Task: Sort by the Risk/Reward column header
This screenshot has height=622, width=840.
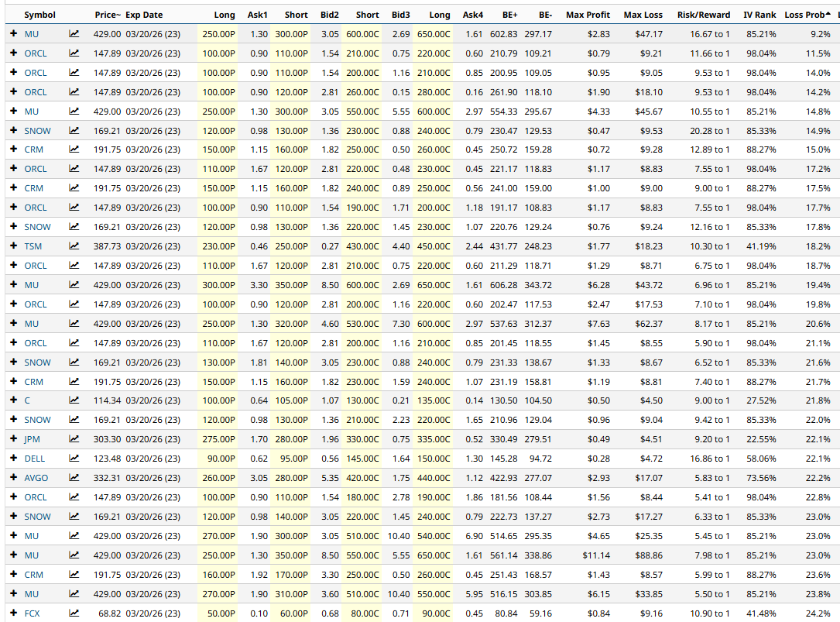Action: click(704, 15)
